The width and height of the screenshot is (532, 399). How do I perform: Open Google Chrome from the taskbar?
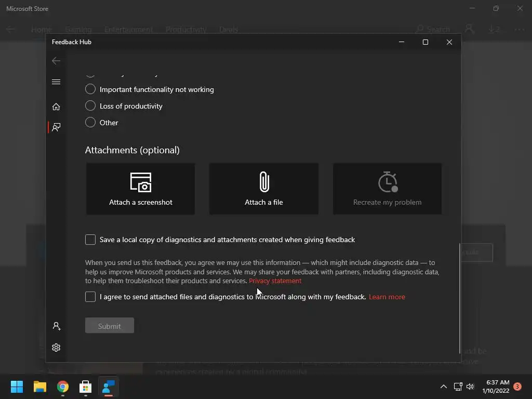click(x=63, y=387)
